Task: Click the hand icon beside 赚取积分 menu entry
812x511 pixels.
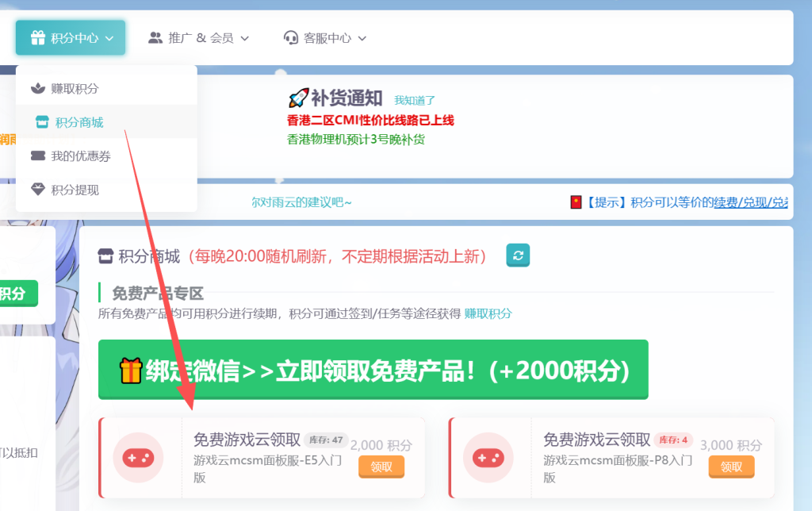Action: (37, 87)
